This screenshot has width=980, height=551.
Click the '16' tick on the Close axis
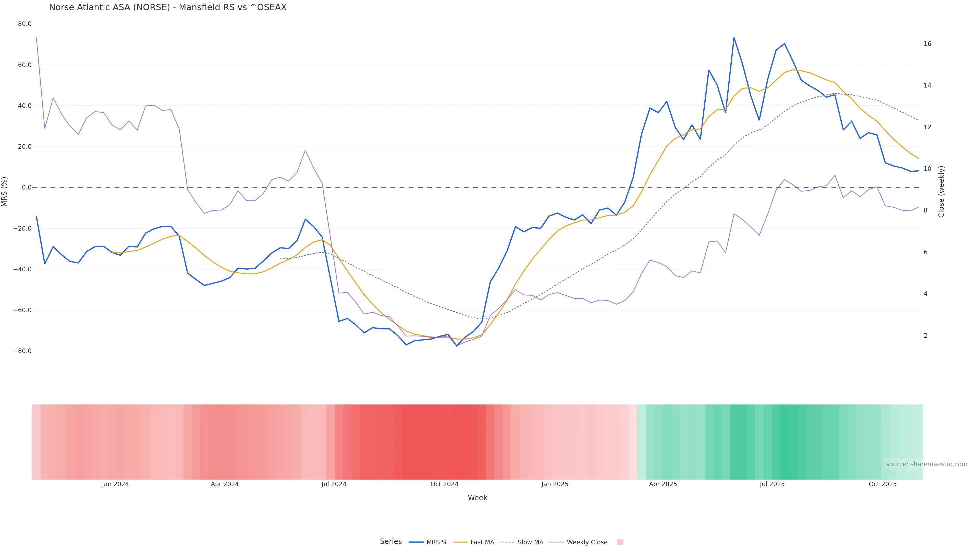point(927,44)
